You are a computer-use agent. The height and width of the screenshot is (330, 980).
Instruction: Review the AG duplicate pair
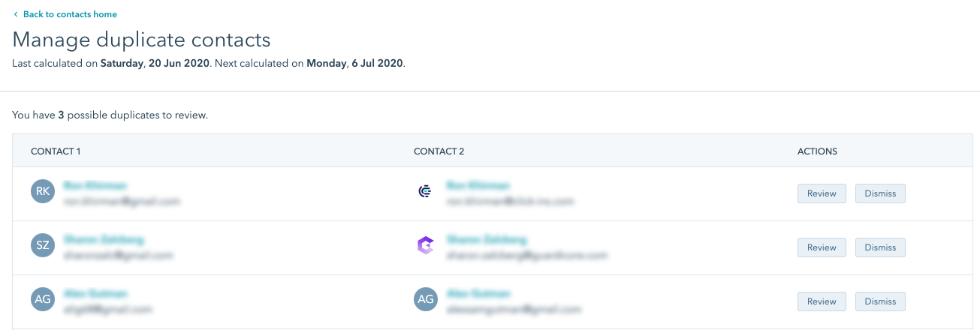click(822, 301)
